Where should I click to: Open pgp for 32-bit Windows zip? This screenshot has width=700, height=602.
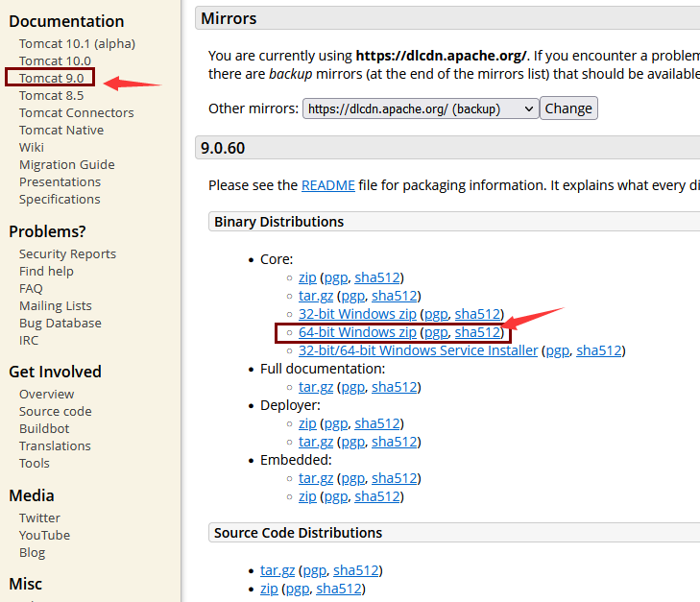pyautogui.click(x=436, y=314)
